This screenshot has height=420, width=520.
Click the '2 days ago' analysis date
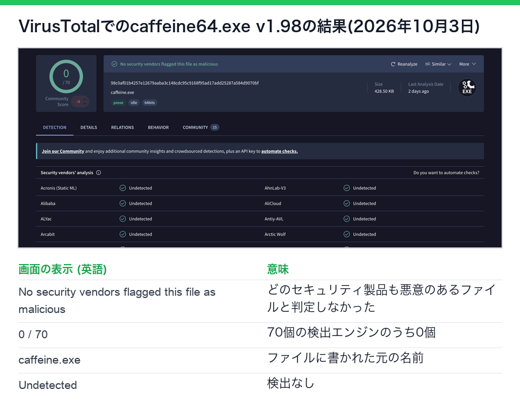tap(418, 91)
